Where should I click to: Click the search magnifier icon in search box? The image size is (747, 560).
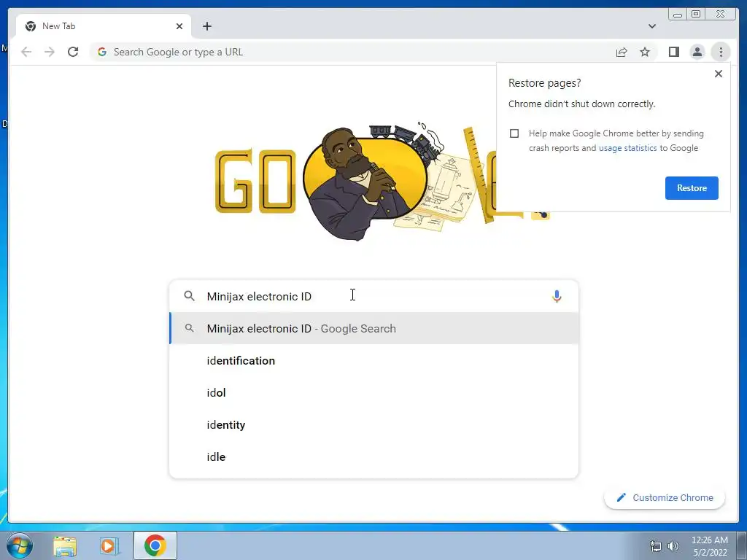[189, 296]
